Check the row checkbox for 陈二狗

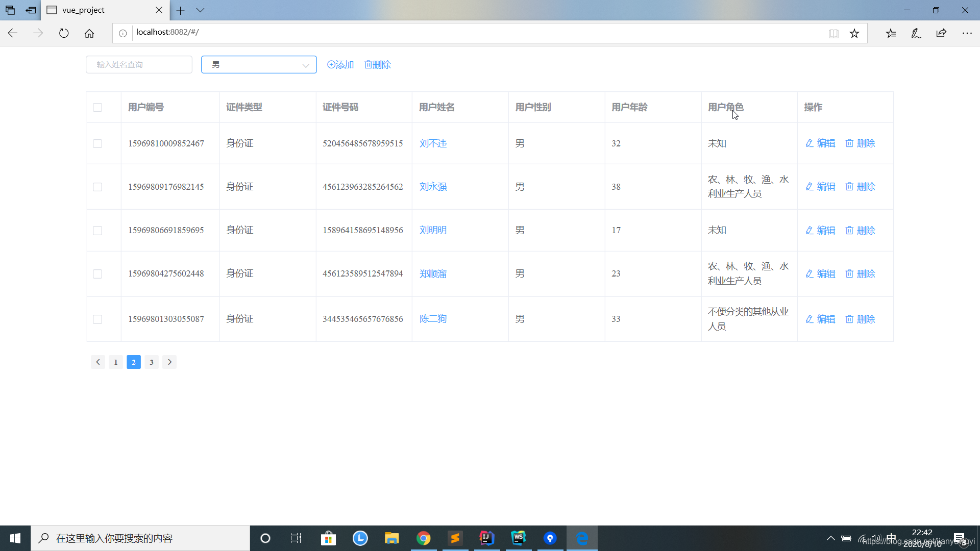97,319
